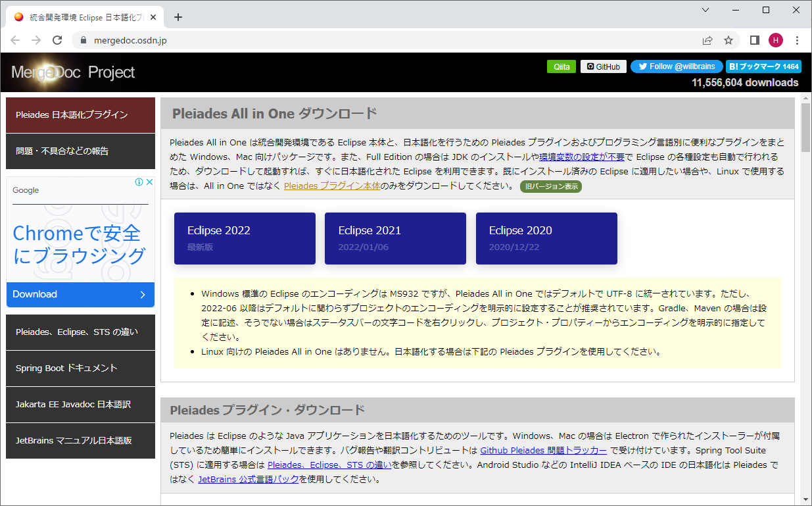Open the Eclipse 2021 download tile
The image size is (812, 506).
pyautogui.click(x=395, y=238)
